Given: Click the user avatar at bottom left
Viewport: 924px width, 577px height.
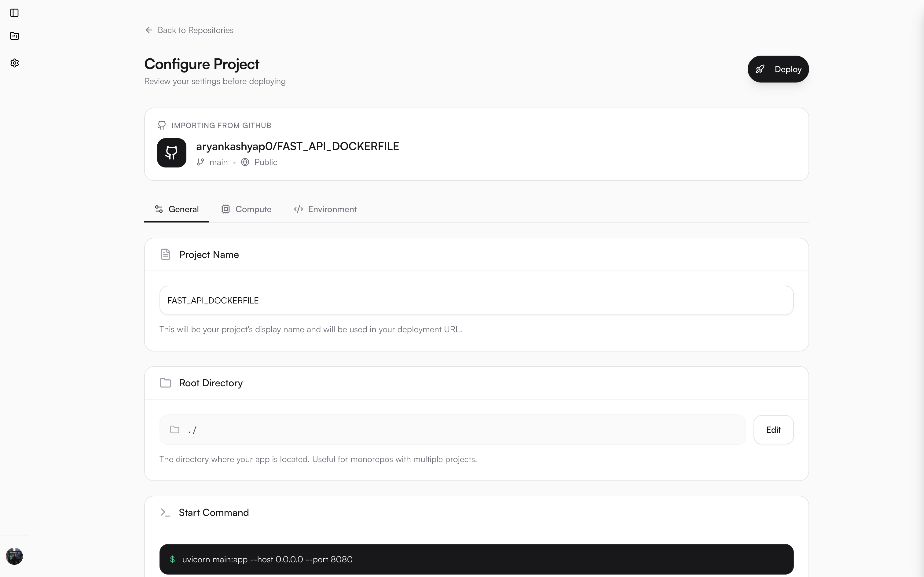Looking at the screenshot, I should 14,556.
